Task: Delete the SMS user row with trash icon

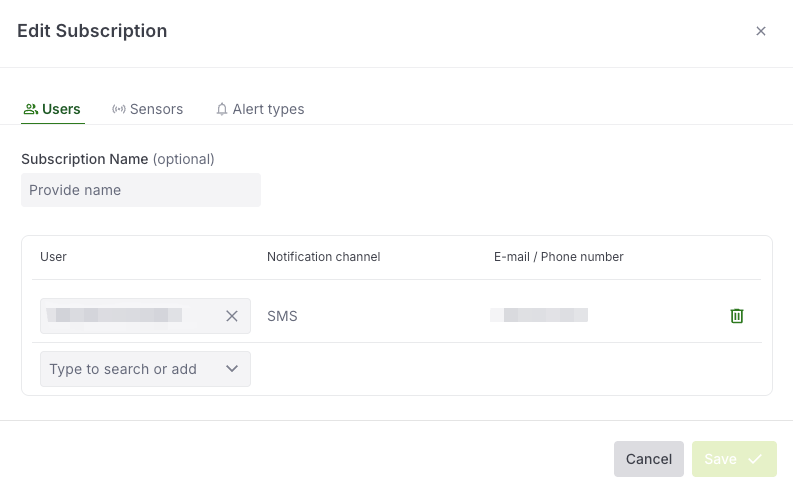Action: (736, 316)
